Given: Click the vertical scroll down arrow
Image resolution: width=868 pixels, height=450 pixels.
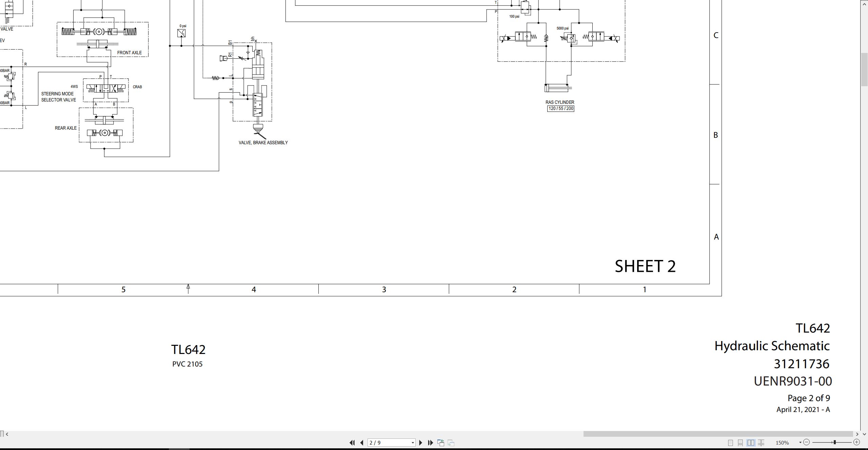Looking at the screenshot, I should 864,434.
